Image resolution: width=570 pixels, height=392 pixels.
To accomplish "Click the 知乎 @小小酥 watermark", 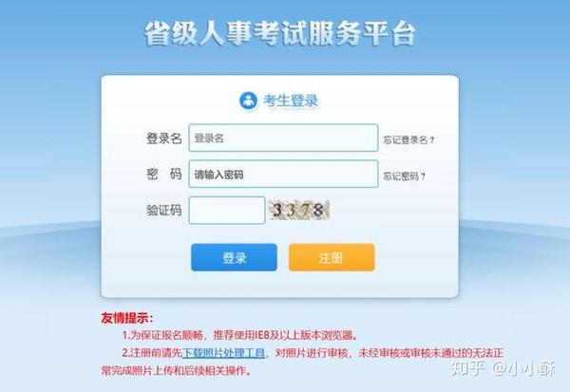I will (503, 369).
